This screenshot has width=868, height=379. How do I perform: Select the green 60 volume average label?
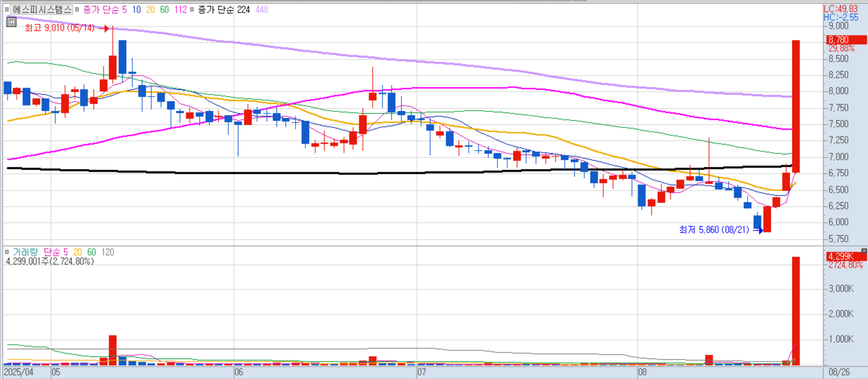(x=92, y=252)
